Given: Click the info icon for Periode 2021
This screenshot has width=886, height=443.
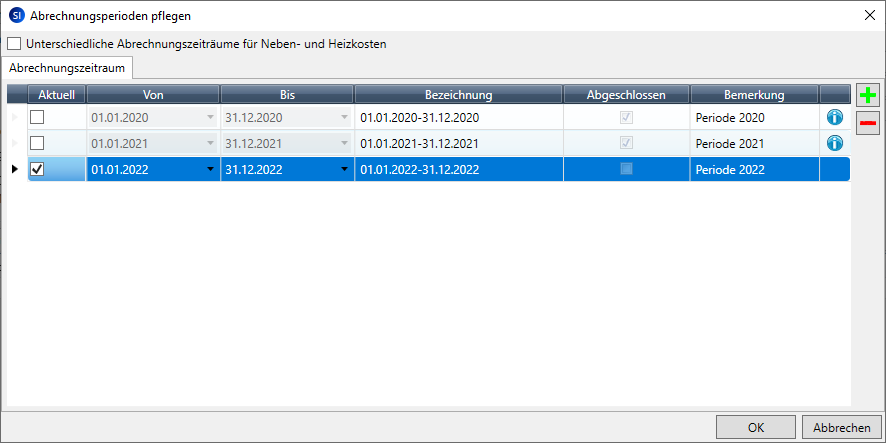Looking at the screenshot, I should [835, 143].
